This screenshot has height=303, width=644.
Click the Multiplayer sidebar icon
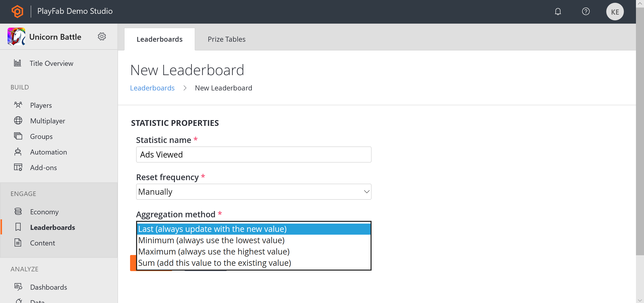18,121
